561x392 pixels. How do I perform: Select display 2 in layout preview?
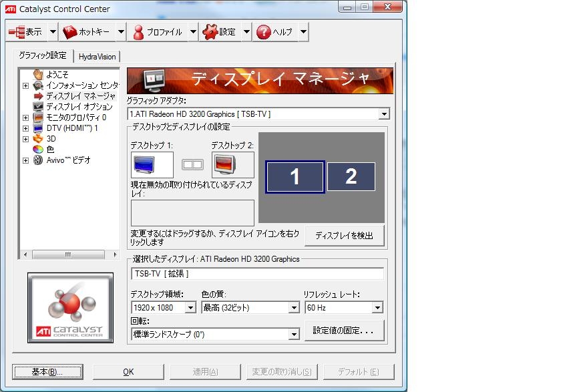coord(351,176)
